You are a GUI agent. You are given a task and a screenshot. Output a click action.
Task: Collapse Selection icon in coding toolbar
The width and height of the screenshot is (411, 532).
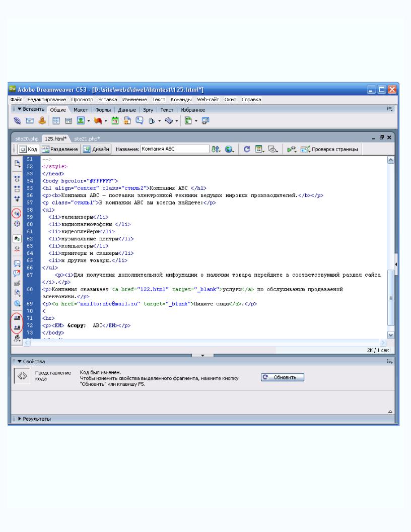tap(17, 189)
